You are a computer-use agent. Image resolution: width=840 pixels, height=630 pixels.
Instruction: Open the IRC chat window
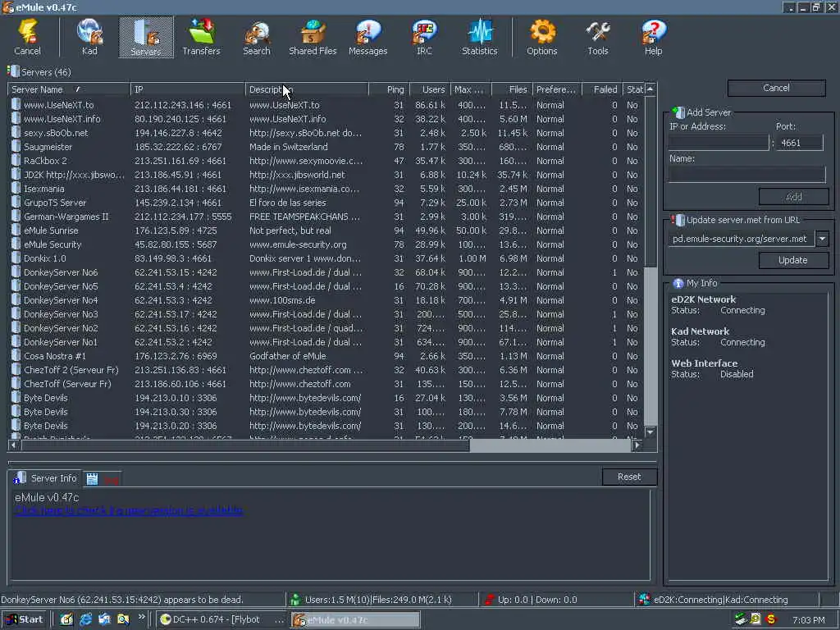coord(424,37)
